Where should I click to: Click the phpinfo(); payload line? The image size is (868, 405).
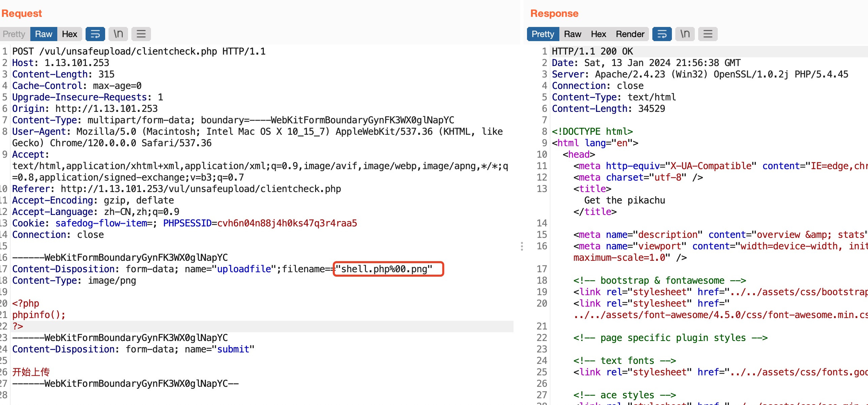[39, 315]
